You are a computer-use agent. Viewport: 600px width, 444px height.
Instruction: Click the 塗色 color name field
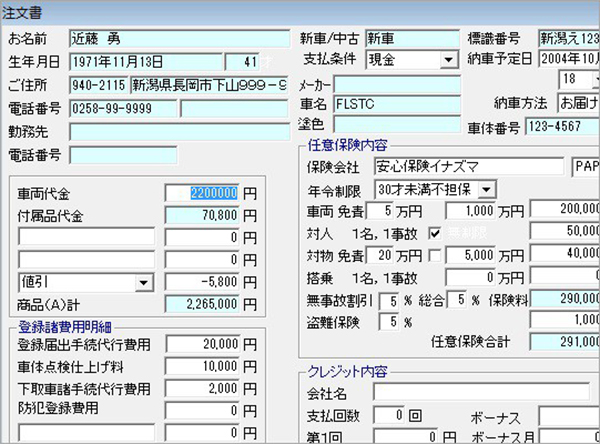click(397, 125)
